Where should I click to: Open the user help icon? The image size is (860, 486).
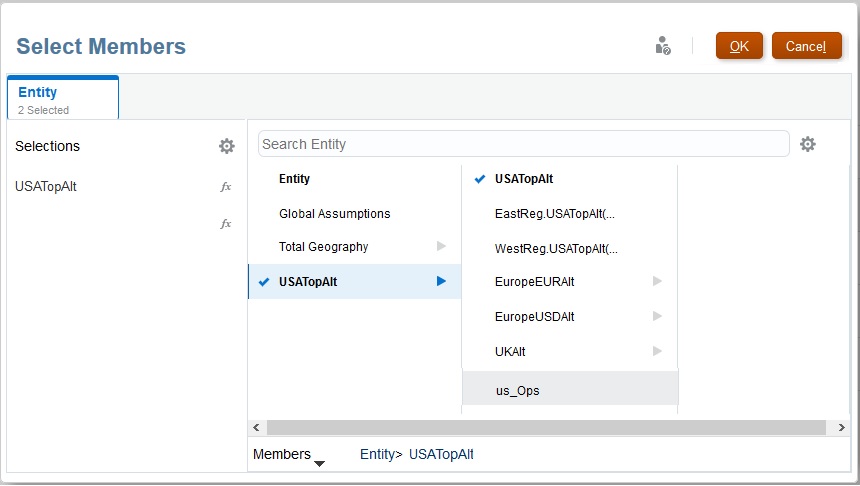coord(662,46)
